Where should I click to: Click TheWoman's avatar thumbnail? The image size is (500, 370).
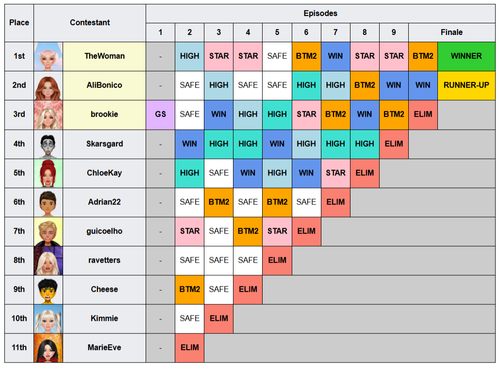48,56
